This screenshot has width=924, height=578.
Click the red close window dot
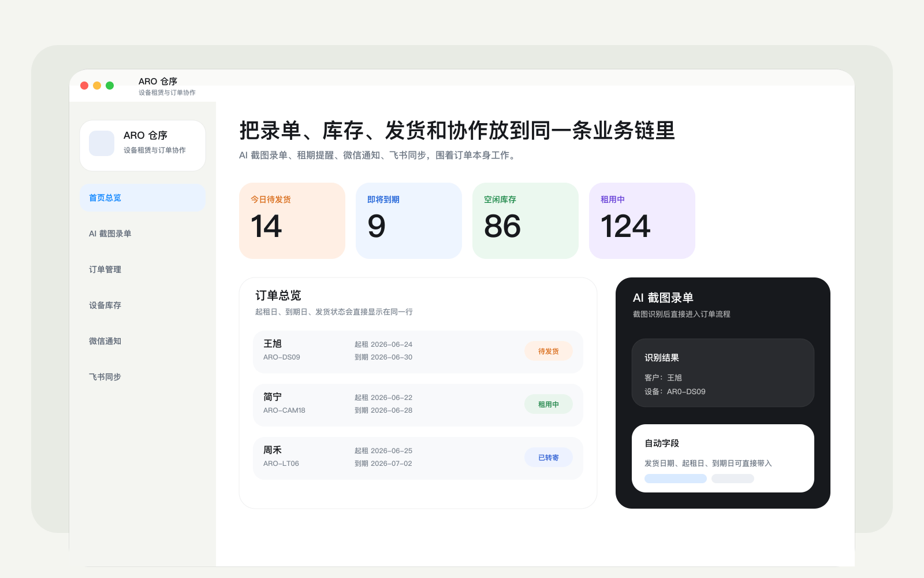click(84, 86)
